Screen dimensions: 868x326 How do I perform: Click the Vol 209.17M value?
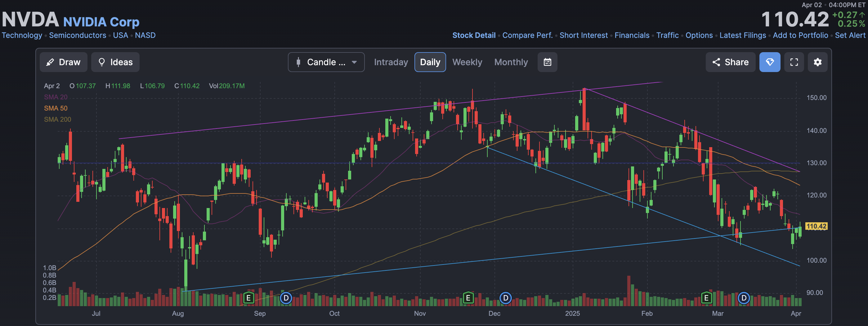point(227,86)
